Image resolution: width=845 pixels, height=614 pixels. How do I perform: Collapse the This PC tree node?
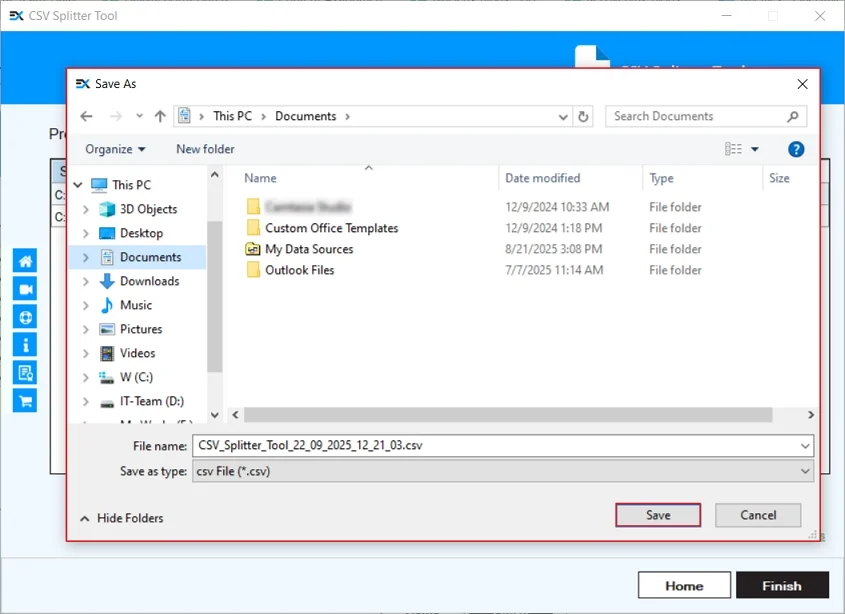[x=78, y=185]
